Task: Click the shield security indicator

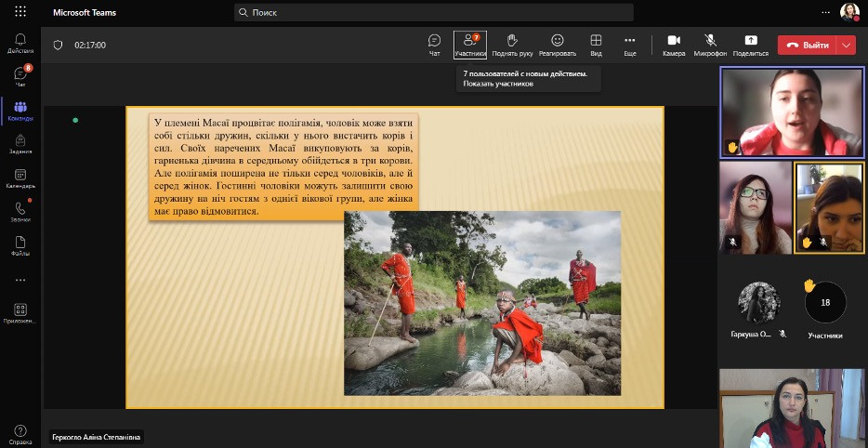Action: [58, 45]
